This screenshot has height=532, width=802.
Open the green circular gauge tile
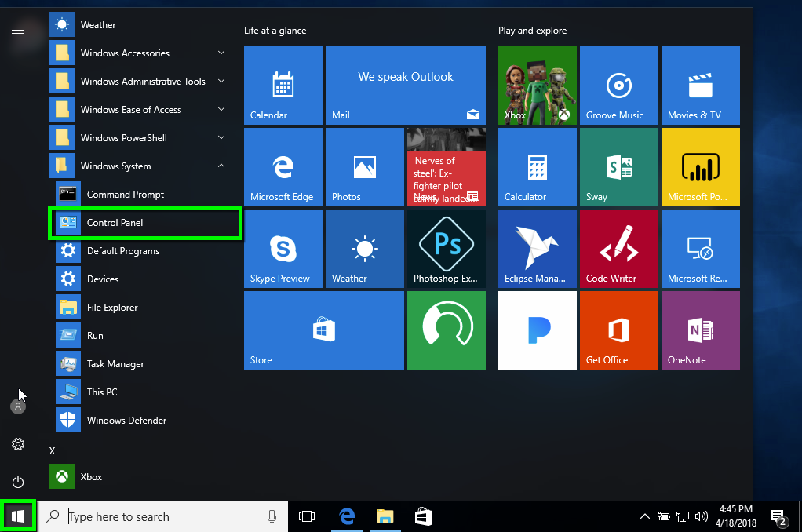click(447, 330)
